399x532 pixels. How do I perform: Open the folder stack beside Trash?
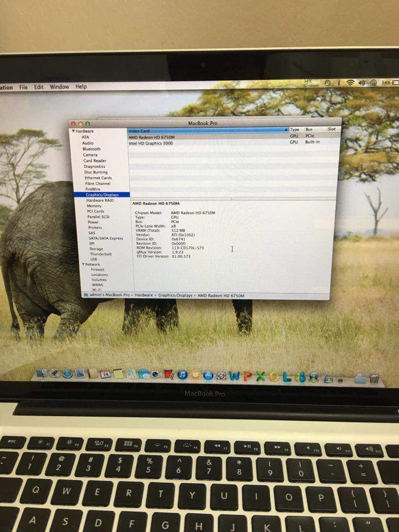tap(360, 378)
